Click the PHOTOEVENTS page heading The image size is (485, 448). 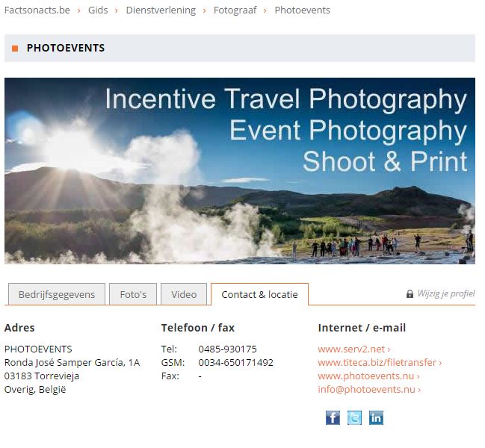click(x=66, y=48)
